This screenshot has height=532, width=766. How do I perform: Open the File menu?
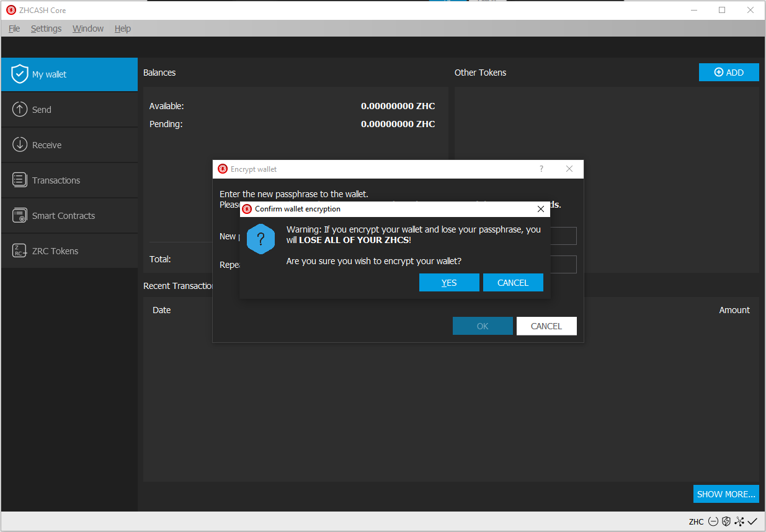pos(14,29)
